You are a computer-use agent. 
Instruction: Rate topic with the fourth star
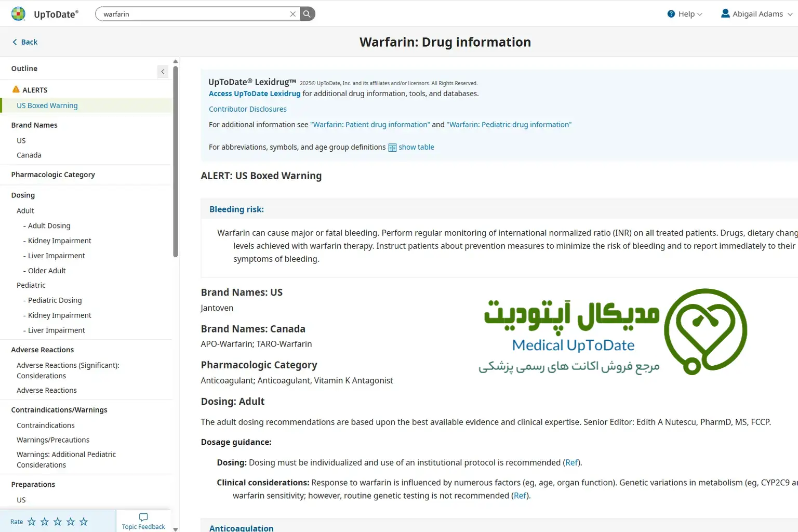coord(71,522)
